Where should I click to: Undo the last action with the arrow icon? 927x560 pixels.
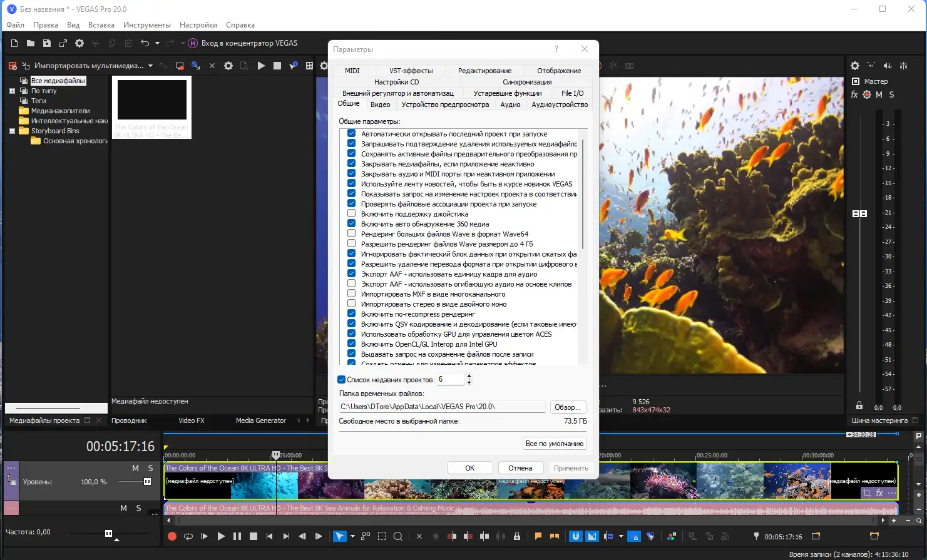(145, 43)
